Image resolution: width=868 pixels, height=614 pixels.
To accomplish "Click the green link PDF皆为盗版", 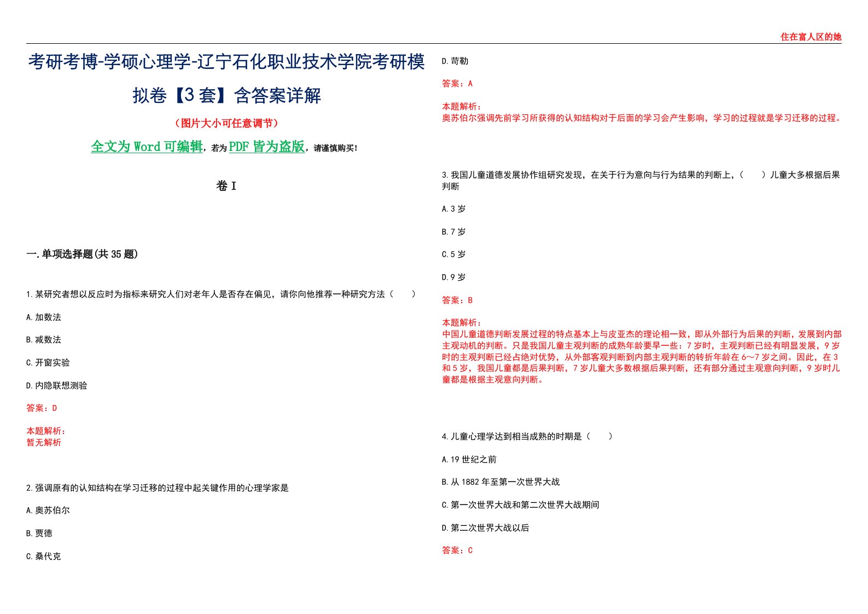I will tap(267, 147).
